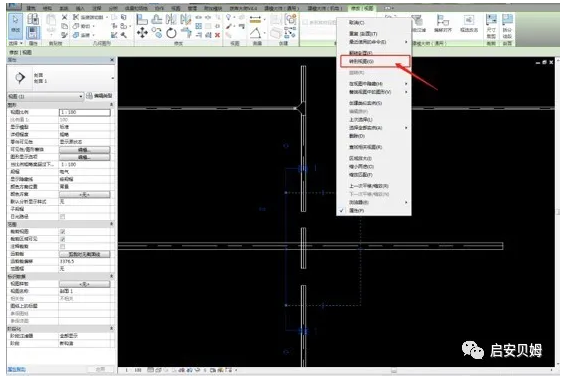Select the Trim/Extend to Corner tool
Screen dimensions: 569x379
click(x=186, y=33)
